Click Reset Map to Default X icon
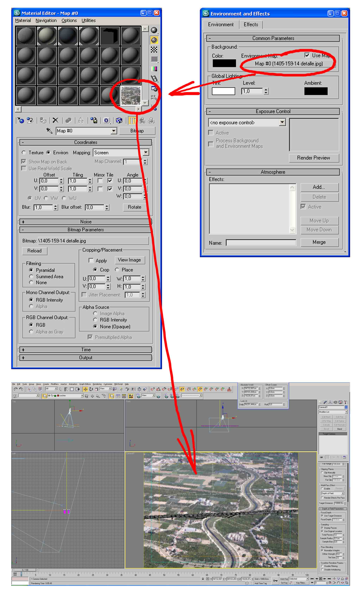 coord(55,121)
